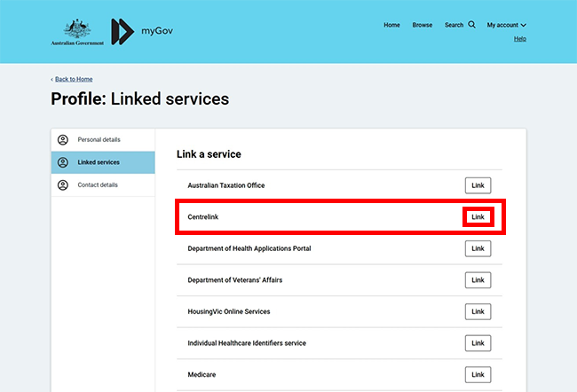Open Browse in top navigation
Screen dimensions: 577x392
point(423,25)
